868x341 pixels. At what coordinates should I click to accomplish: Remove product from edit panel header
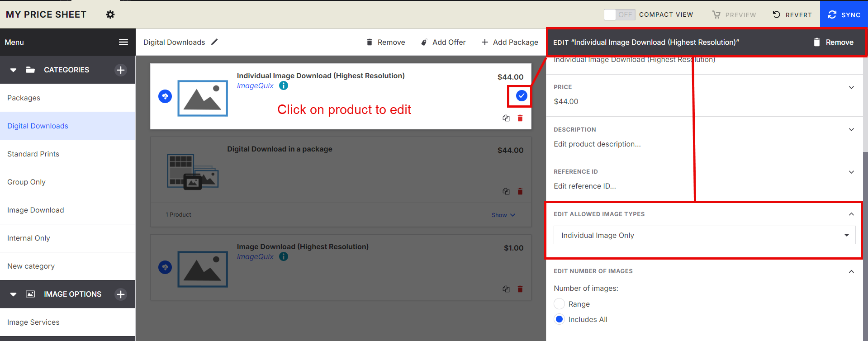pyautogui.click(x=833, y=42)
